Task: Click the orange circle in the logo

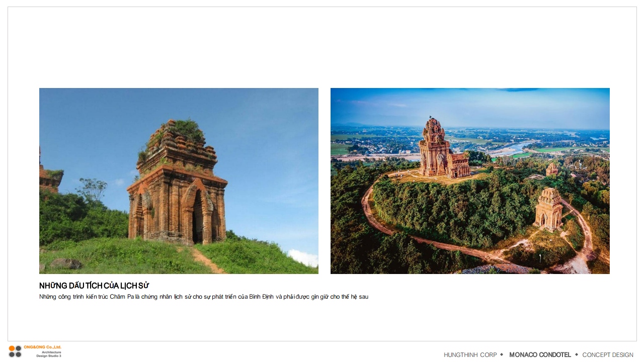Action: tap(12, 348)
